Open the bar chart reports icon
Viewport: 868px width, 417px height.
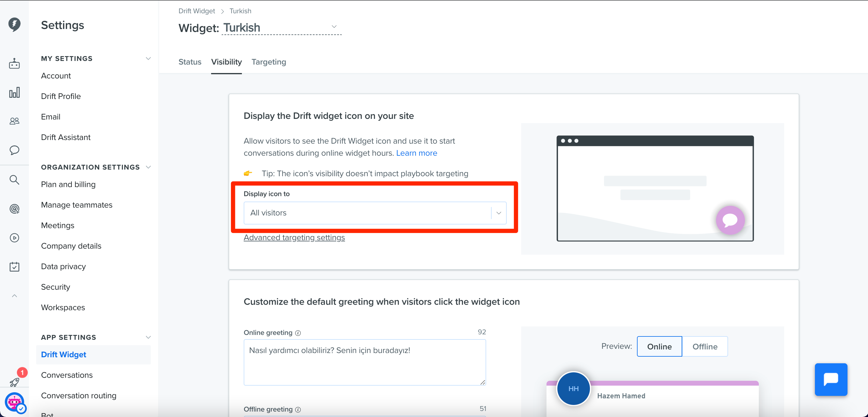click(14, 92)
